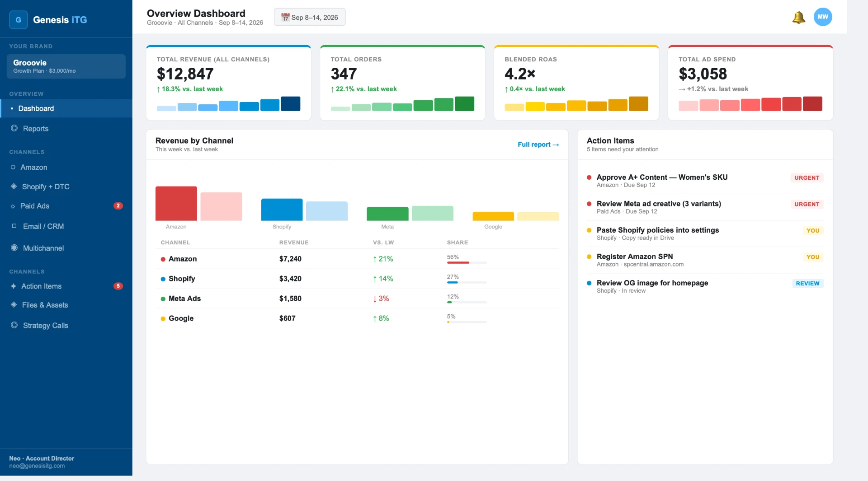The image size is (868, 481).
Task: Click the URGENT tag on Approve A+ Content
Action: (x=807, y=178)
